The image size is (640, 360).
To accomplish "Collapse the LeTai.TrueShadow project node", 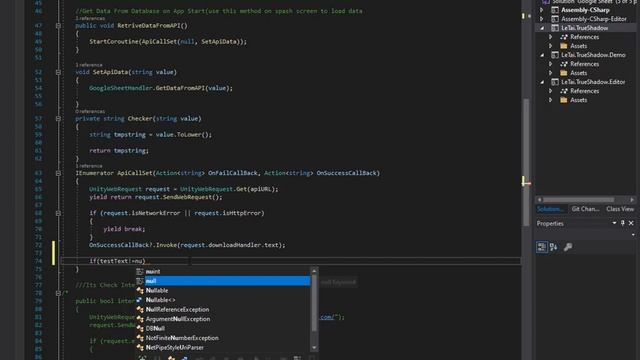I will coord(542,28).
